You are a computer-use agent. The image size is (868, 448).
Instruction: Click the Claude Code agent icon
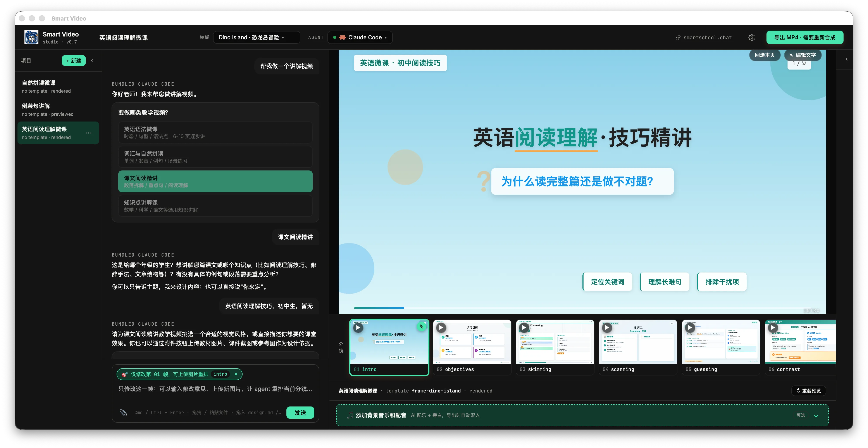tap(342, 37)
